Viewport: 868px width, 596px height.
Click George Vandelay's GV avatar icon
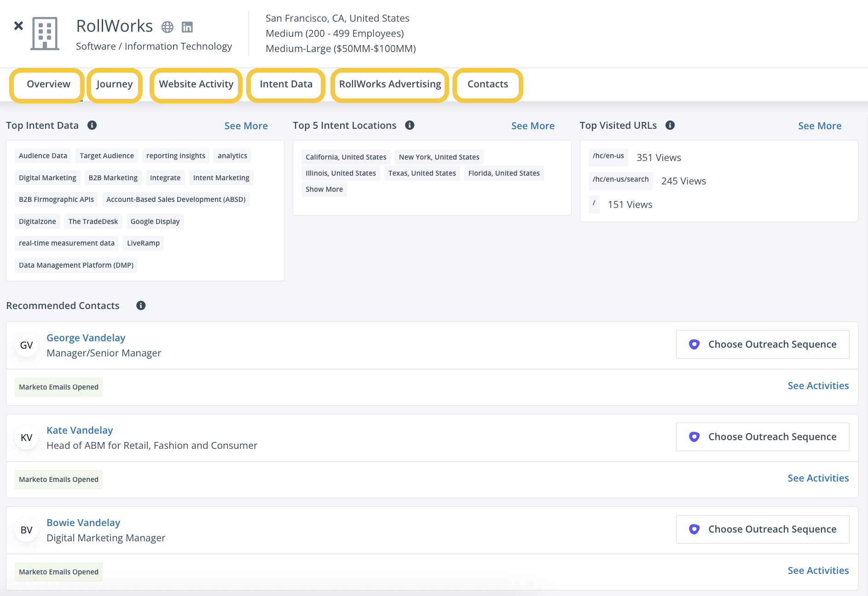[26, 345]
